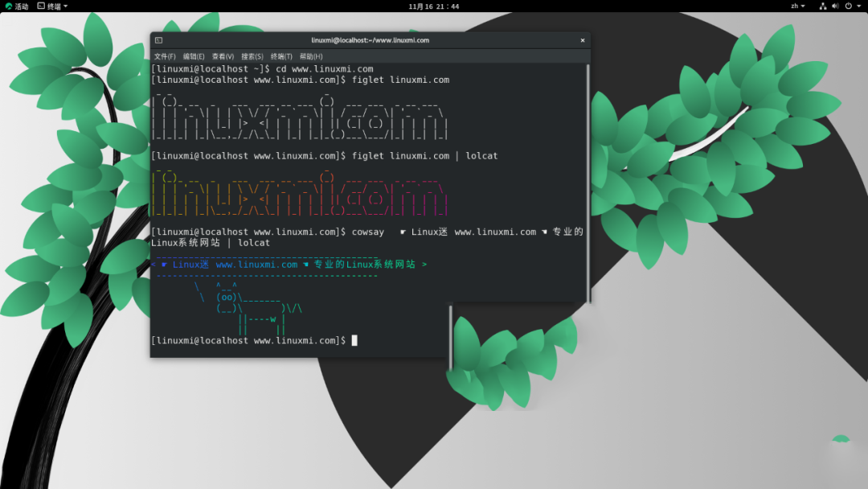Open the 终端(T) menu
This screenshot has height=489, width=868.
tap(281, 56)
